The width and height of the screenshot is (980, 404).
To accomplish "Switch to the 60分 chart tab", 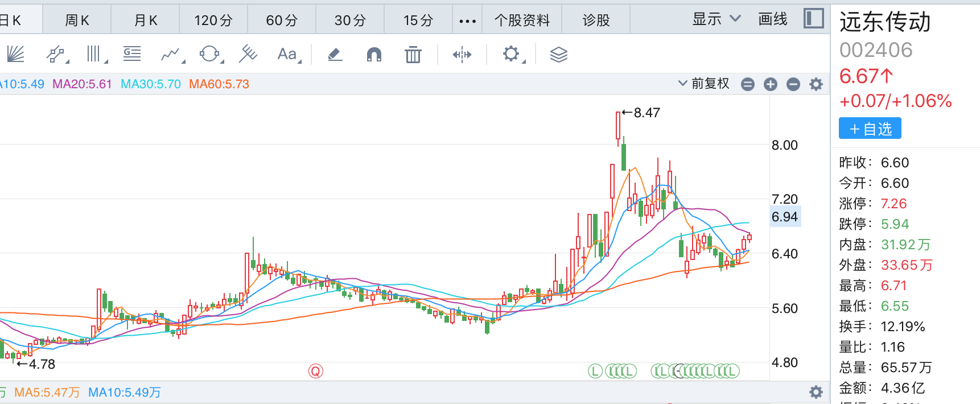I will (282, 20).
